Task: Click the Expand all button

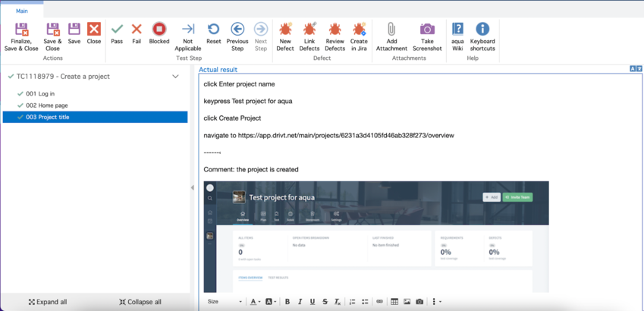Action: [x=48, y=302]
